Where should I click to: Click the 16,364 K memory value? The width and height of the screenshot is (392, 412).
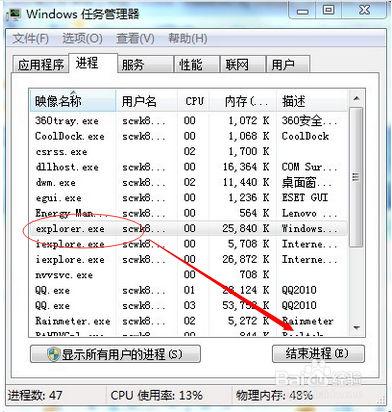point(246,167)
